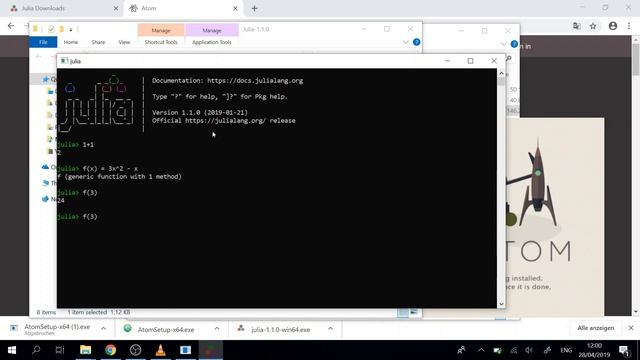Select OneDrive cloud icon in navigation pane
This screenshot has width=640, height=360.
pos(45,167)
